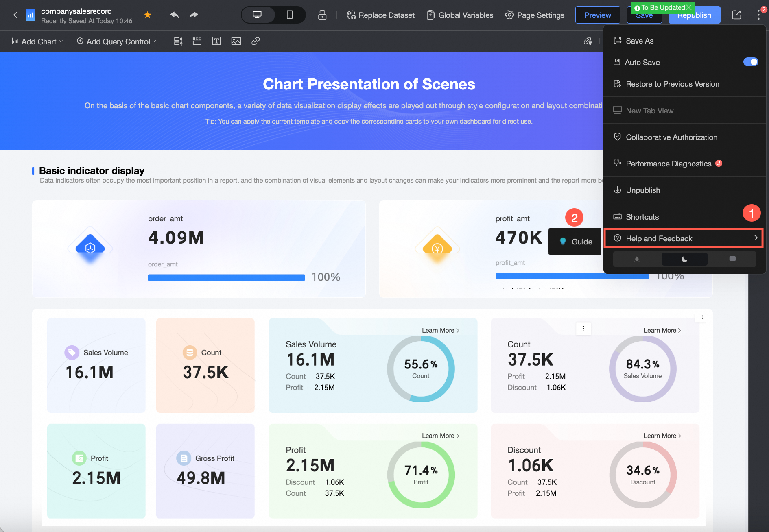Select Collaborative Authorization from menu
This screenshot has width=769, height=532.
[671, 137]
